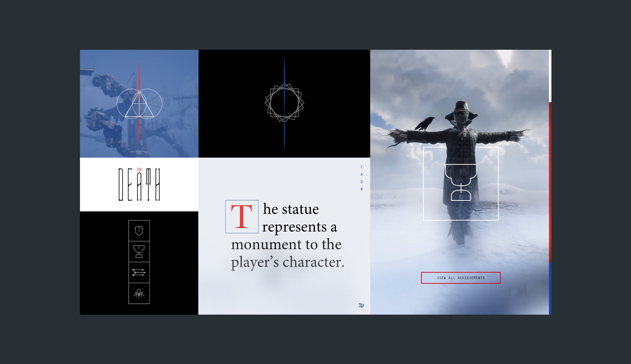Click the blue section of the side bar
Screen dimensions: 631x364
(x=550, y=289)
